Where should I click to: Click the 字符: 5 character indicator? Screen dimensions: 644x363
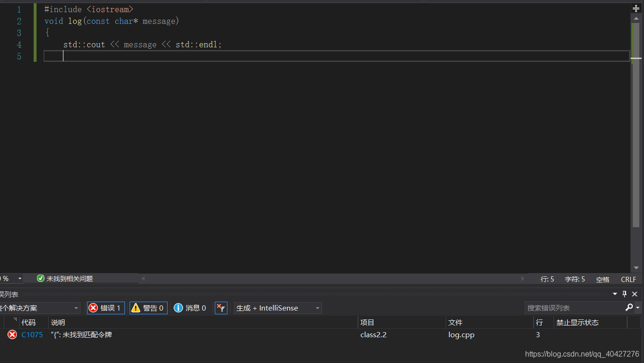575,279
